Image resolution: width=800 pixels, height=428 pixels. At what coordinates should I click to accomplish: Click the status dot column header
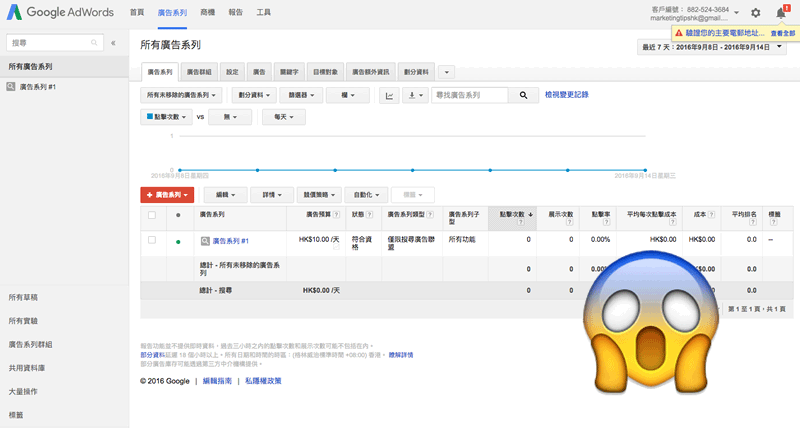point(178,215)
